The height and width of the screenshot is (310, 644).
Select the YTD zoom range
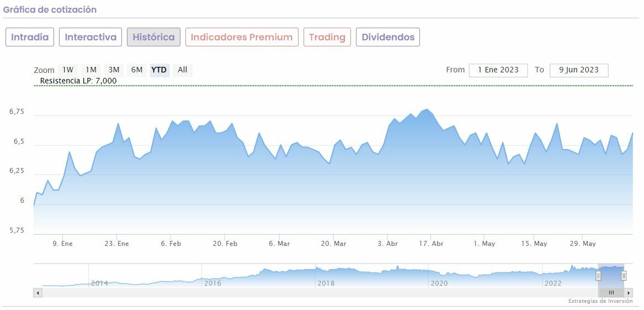(x=159, y=70)
